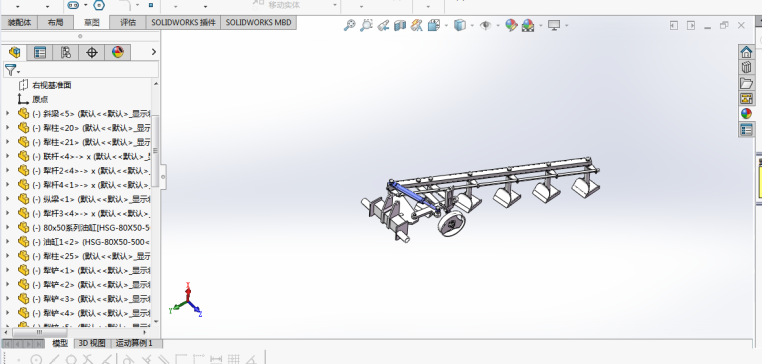Click Display Style cube icon
This screenshot has width=762, height=364.
pos(460,25)
